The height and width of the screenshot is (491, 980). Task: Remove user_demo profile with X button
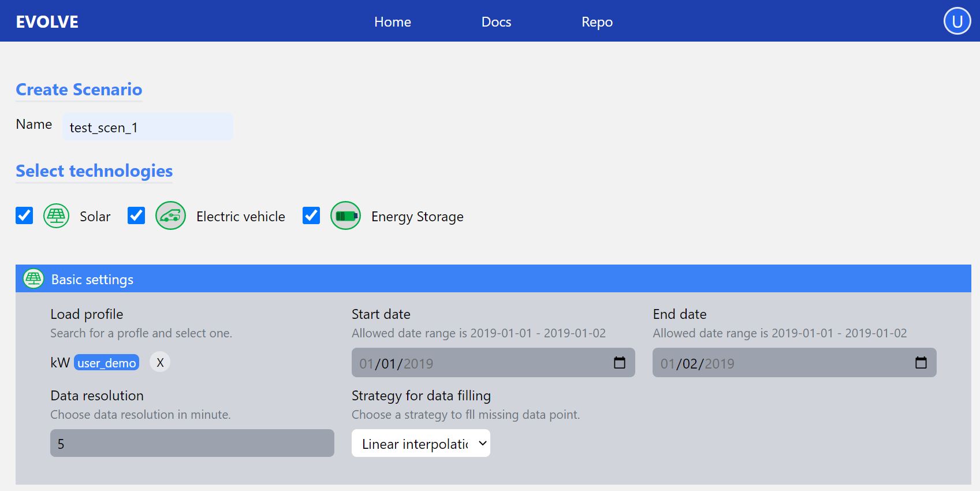(160, 363)
